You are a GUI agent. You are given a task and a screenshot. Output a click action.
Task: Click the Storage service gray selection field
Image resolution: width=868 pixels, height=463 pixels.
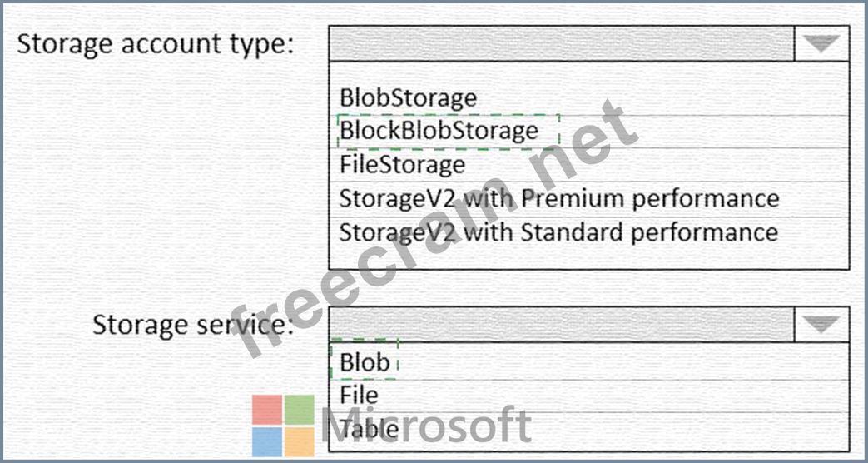tap(562, 324)
